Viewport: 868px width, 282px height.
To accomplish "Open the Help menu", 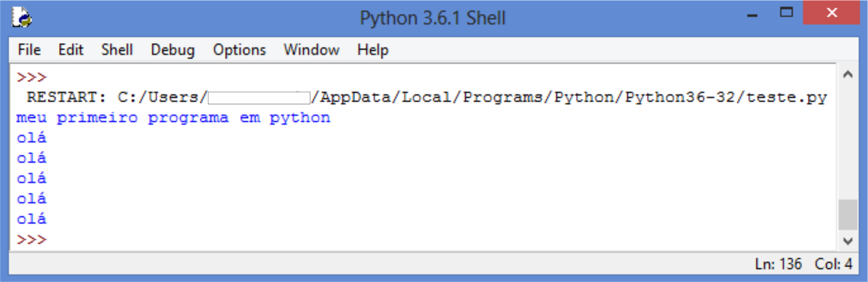I will coord(373,50).
